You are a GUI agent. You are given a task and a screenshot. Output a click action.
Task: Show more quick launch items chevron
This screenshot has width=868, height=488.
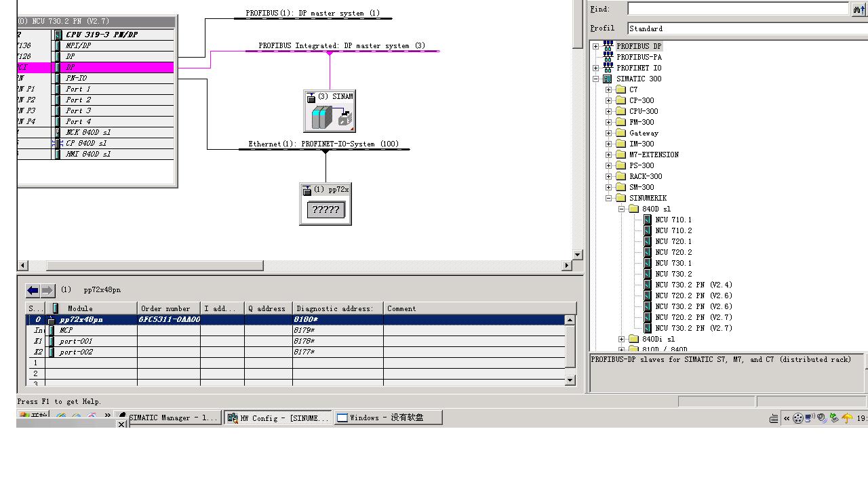coord(107,415)
